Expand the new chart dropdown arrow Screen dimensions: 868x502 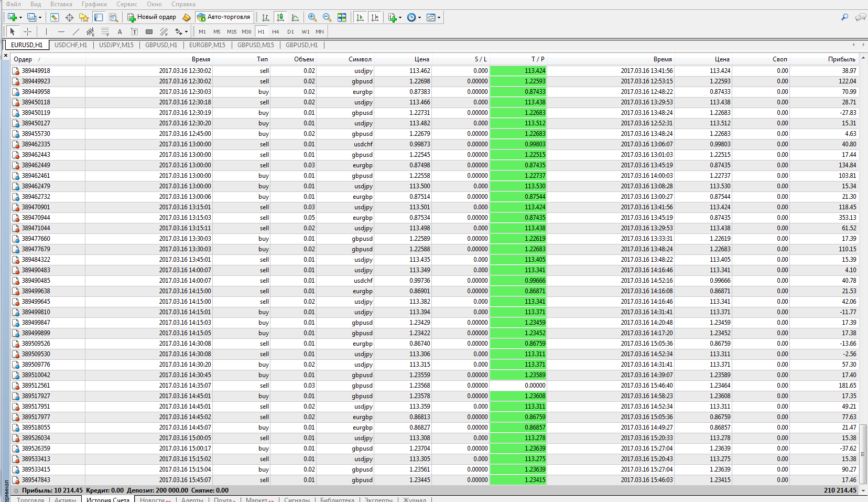tap(20, 18)
